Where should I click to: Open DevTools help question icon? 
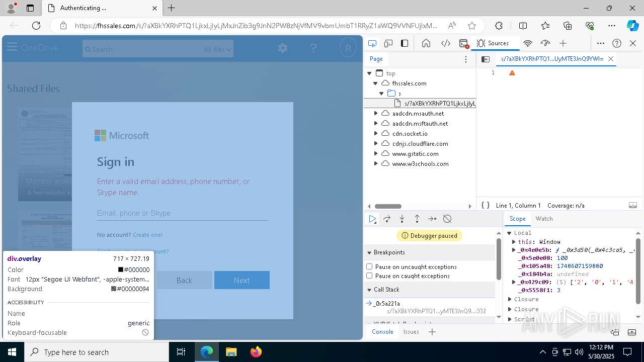coord(617,43)
